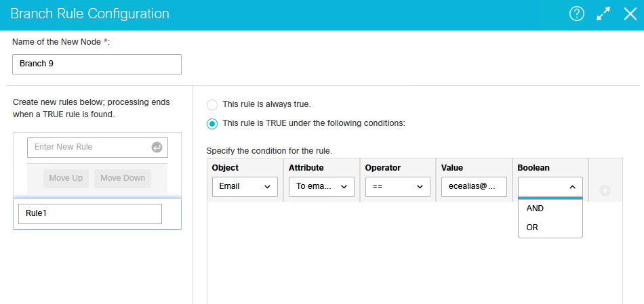
Task: Add condition row with plus icon
Action: [x=605, y=190]
